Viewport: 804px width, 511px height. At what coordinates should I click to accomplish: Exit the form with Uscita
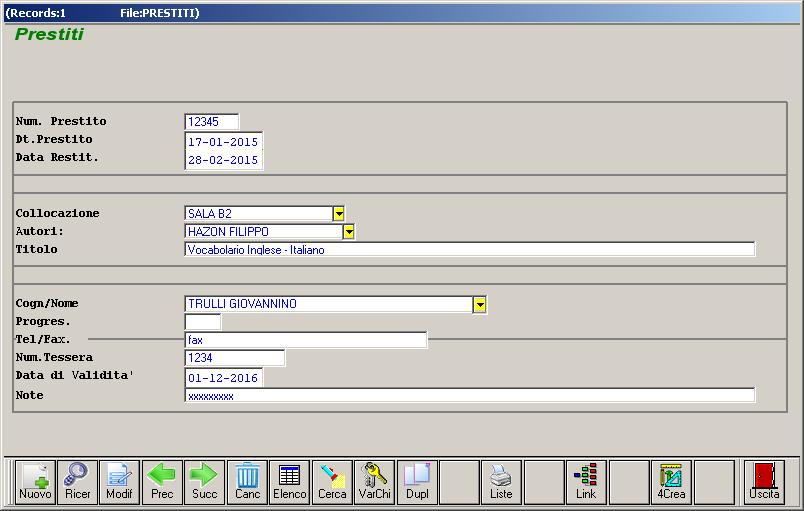pyautogui.click(x=764, y=482)
